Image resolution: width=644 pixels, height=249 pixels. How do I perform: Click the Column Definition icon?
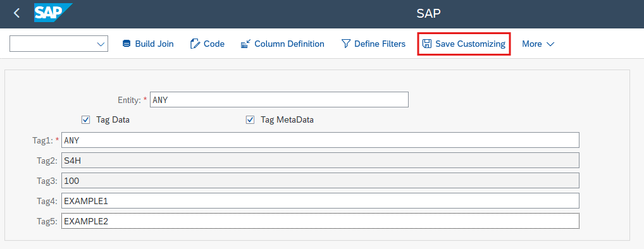click(x=245, y=44)
